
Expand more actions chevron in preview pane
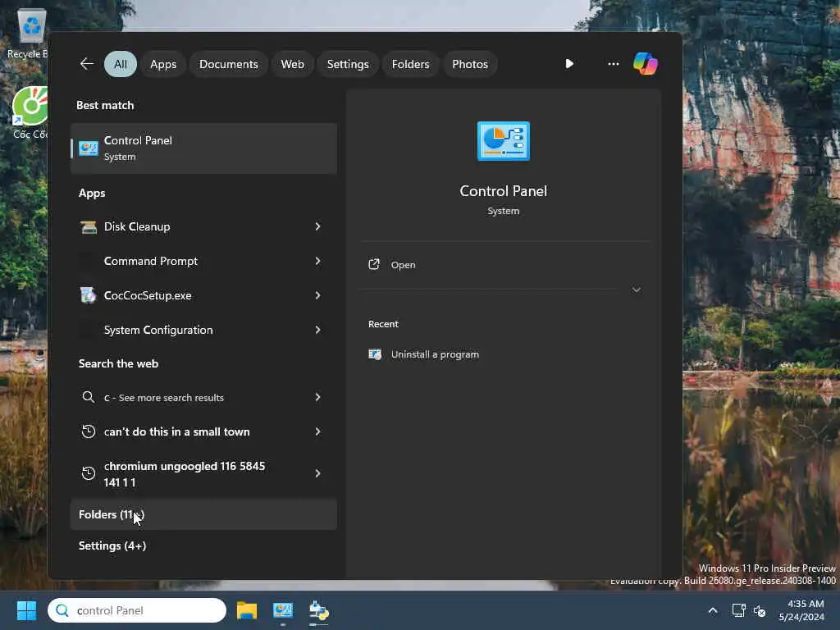637,290
